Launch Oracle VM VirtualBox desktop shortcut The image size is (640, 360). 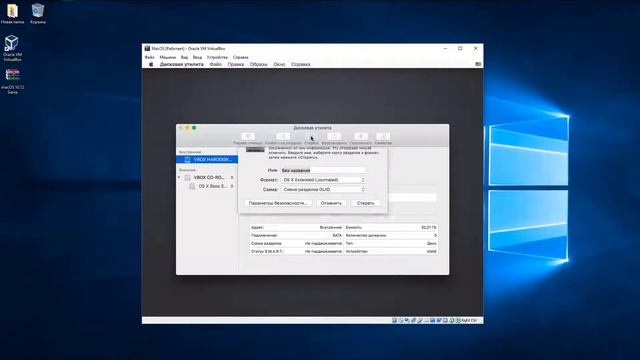click(12, 48)
